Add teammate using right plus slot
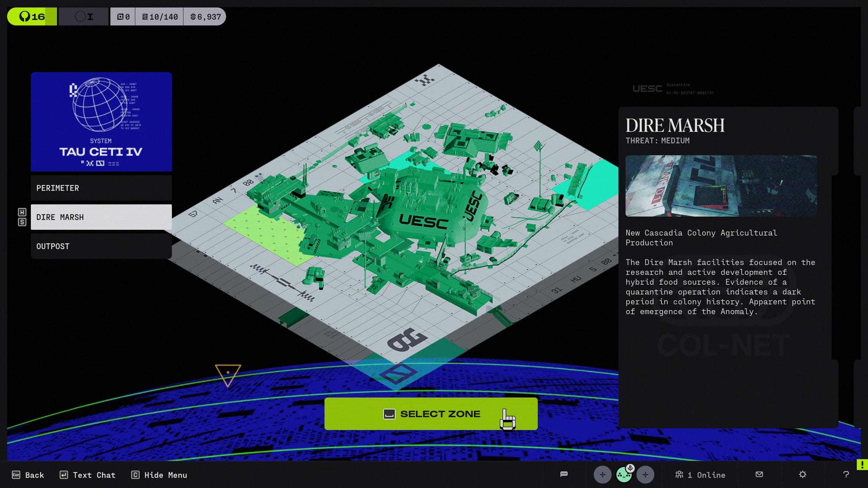 tap(645, 475)
